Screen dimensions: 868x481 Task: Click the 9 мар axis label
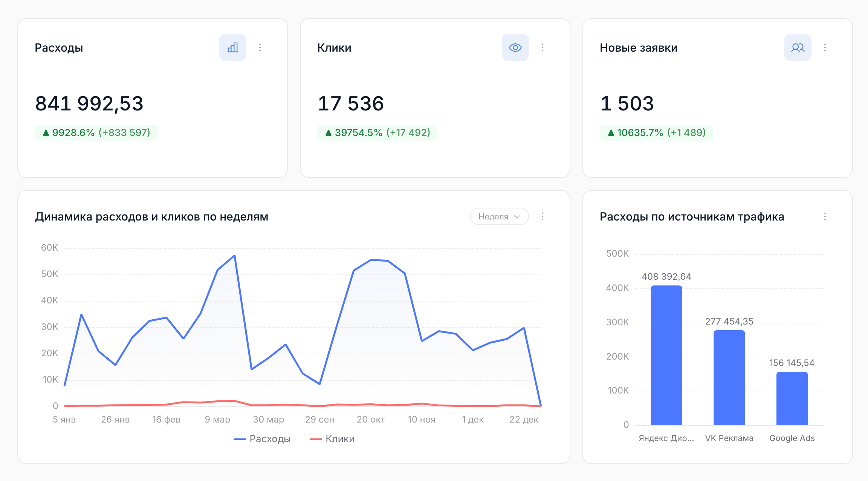pyautogui.click(x=217, y=420)
